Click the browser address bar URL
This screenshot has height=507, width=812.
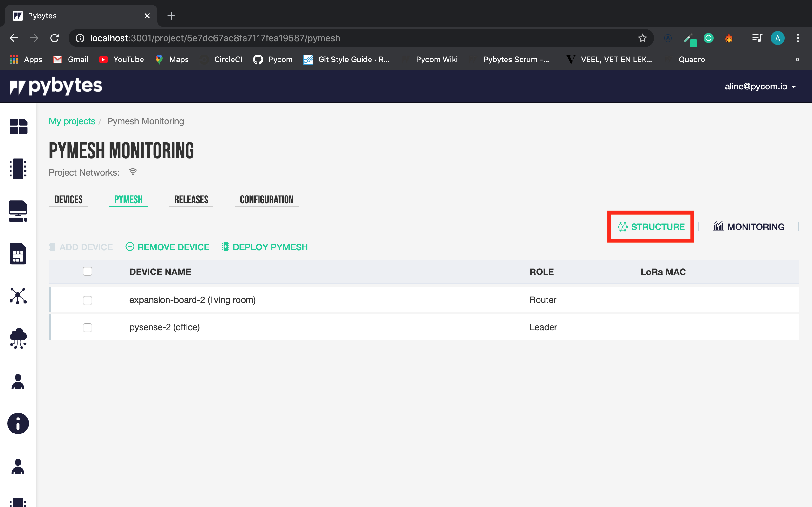tap(215, 38)
